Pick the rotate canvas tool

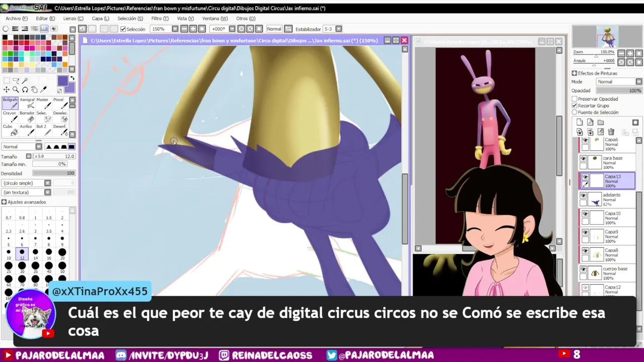pyautogui.click(x=25, y=89)
